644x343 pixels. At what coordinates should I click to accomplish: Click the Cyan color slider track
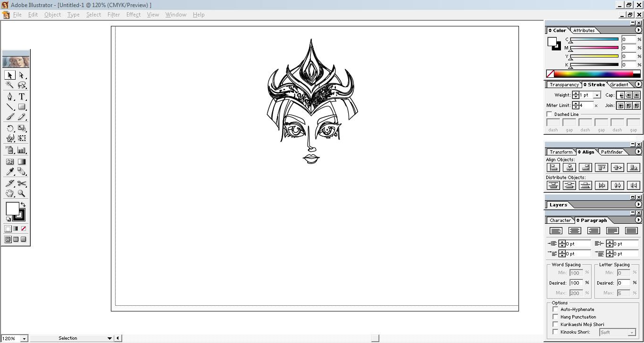[594, 39]
